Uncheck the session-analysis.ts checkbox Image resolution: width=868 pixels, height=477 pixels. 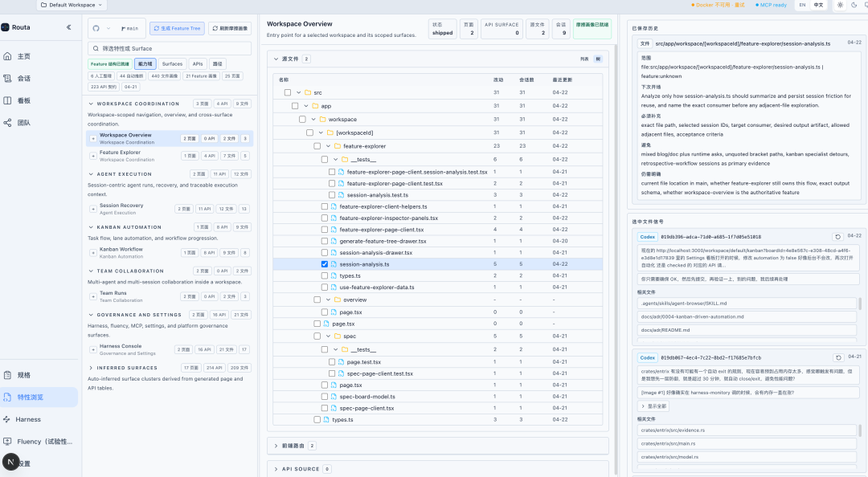pos(325,264)
